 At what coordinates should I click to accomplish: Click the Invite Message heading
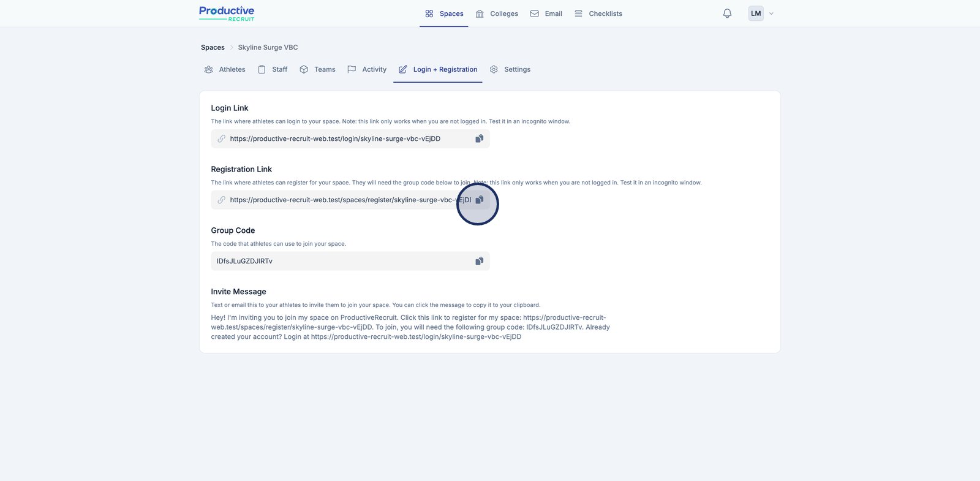click(x=238, y=292)
